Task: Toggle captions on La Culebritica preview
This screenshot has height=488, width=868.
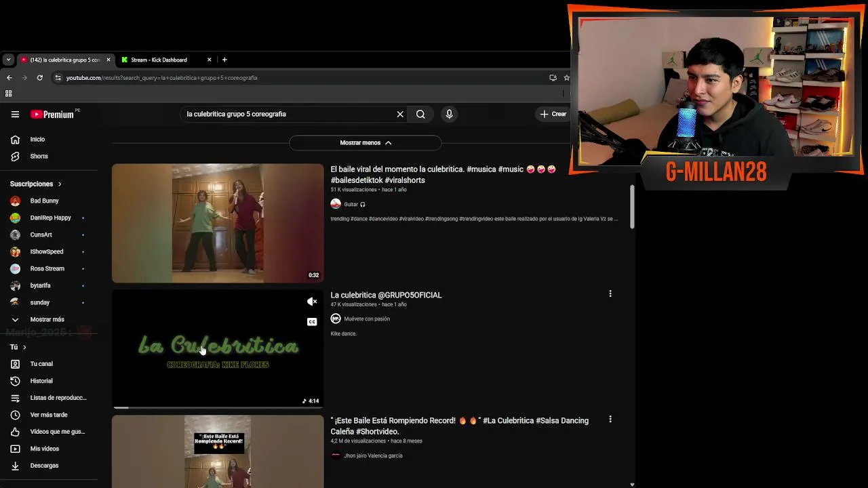Action: 312,322
